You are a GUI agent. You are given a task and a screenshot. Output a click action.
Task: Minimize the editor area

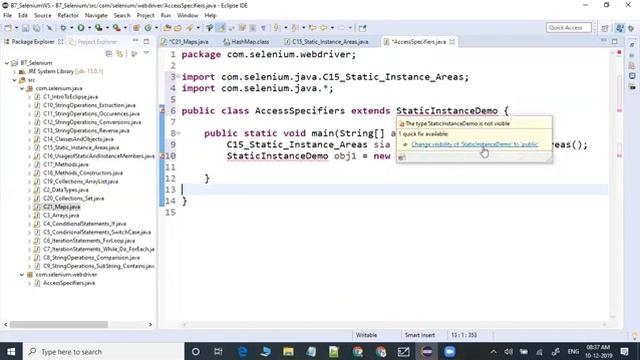point(604,41)
